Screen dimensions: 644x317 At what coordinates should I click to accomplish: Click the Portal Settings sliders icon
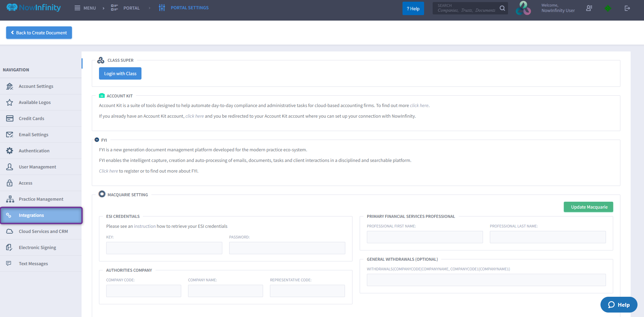162,8
